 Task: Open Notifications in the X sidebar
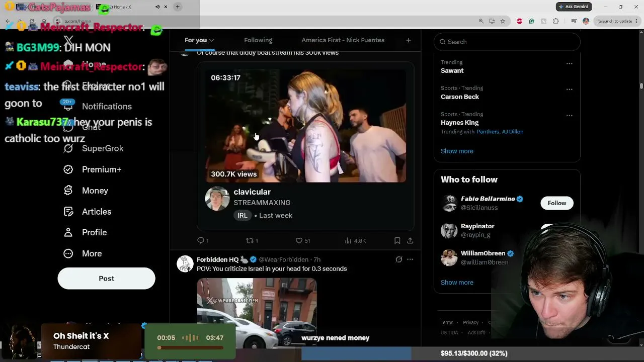coord(98,106)
